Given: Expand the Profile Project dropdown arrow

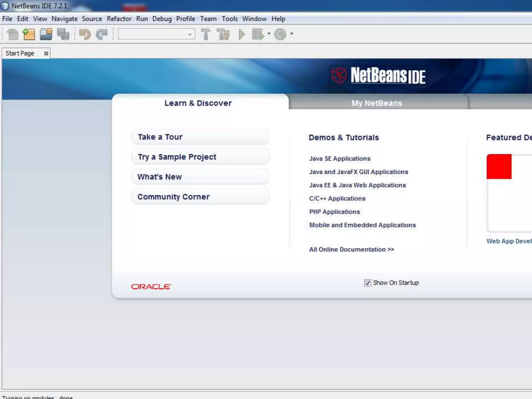Looking at the screenshot, I should (292, 34).
